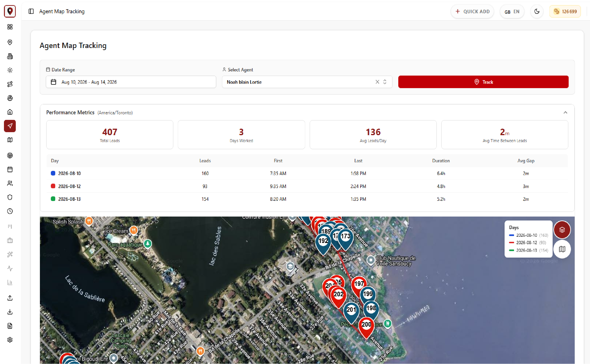Open the sun icon in sidebar
Screen dimensions: 590x364
click(10, 70)
